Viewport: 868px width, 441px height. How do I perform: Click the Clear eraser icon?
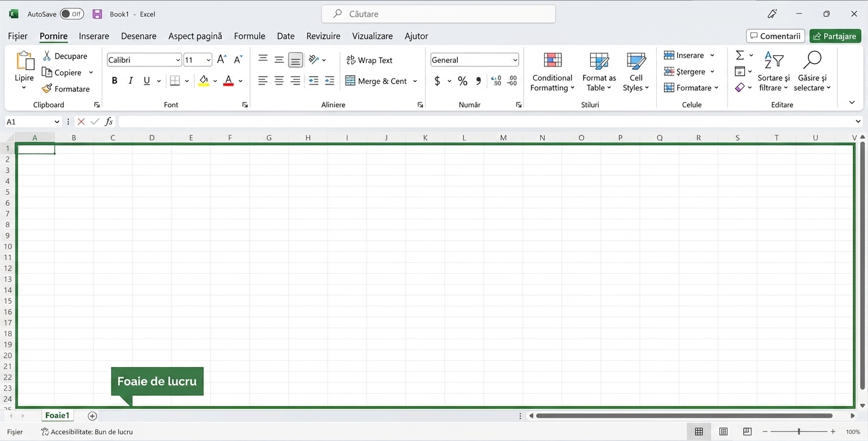click(x=740, y=87)
